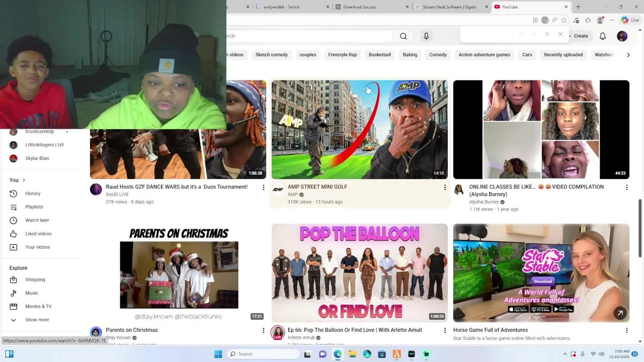Select Comedy chip
The image size is (644, 362).
[x=438, y=55]
